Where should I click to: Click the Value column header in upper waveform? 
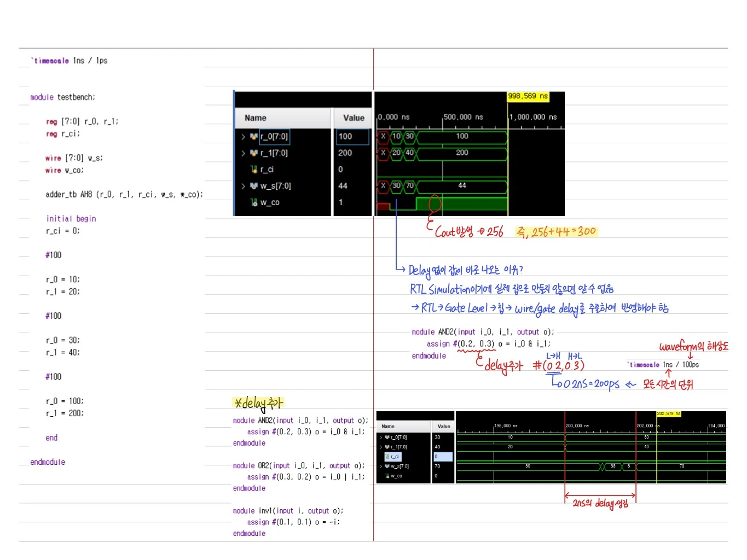pos(354,118)
